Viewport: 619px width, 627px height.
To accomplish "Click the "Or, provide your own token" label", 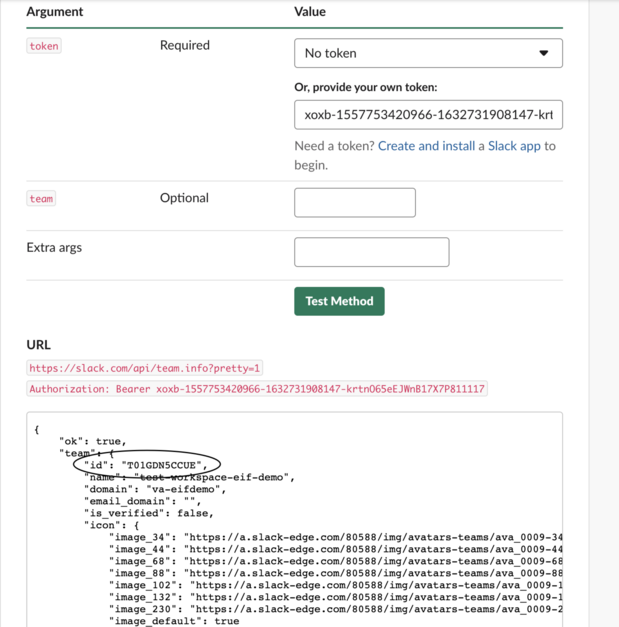I will (x=365, y=87).
